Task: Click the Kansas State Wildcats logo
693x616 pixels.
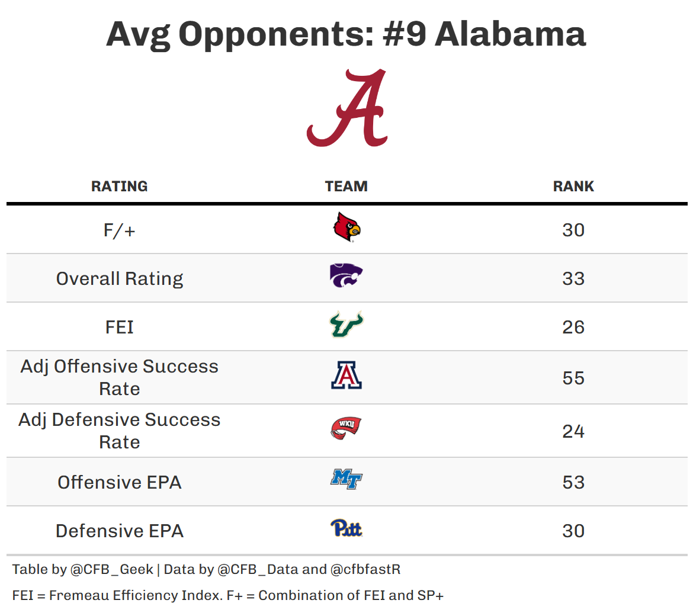Action: [346, 276]
